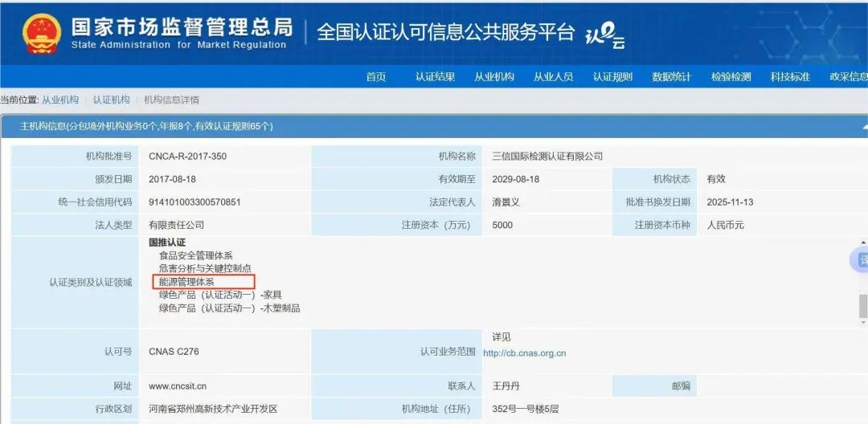Open the 认证结果 menu
Viewport: 868px width, 424px height.
pyautogui.click(x=435, y=77)
